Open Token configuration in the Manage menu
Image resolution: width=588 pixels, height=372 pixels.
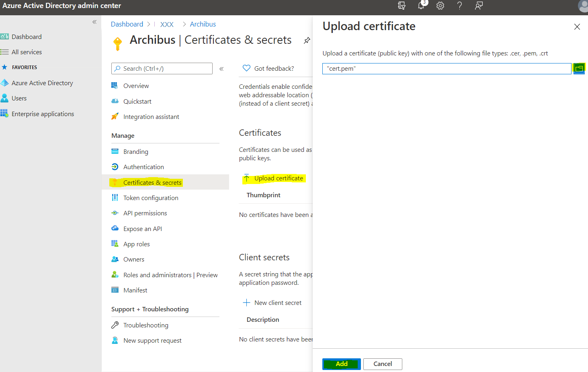pyautogui.click(x=151, y=198)
